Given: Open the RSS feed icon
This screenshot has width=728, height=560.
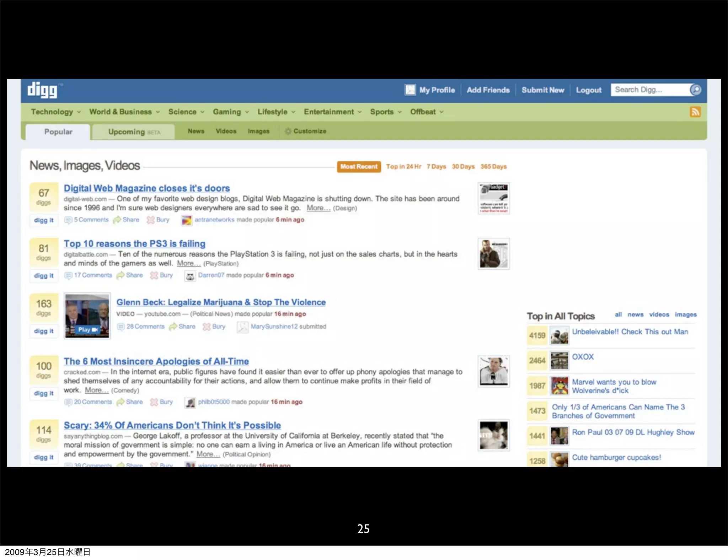Looking at the screenshot, I should point(695,112).
